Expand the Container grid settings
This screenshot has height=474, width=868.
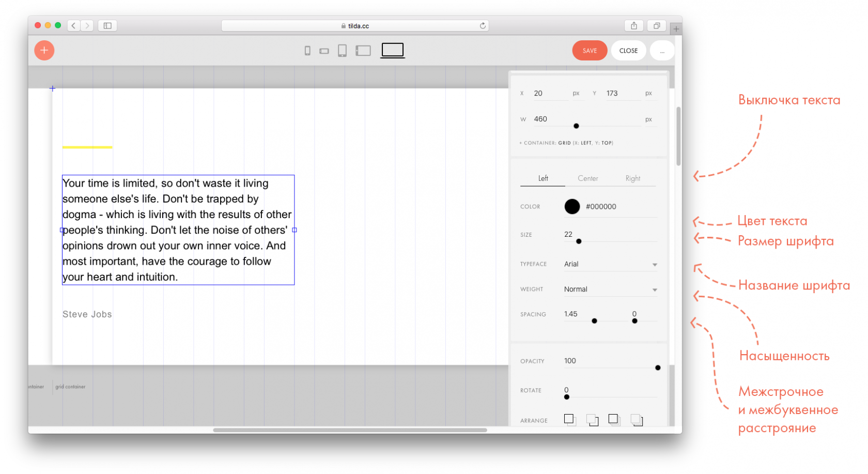pos(566,143)
